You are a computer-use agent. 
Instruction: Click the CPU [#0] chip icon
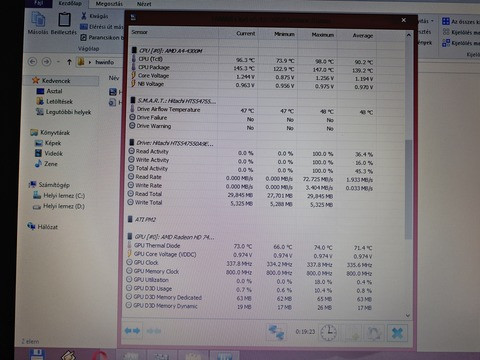click(134, 50)
